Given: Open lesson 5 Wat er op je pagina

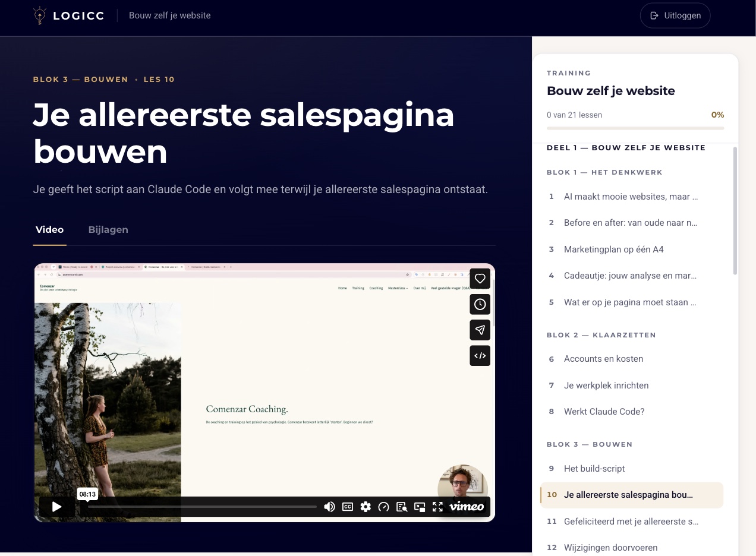Looking at the screenshot, I should point(632,302).
